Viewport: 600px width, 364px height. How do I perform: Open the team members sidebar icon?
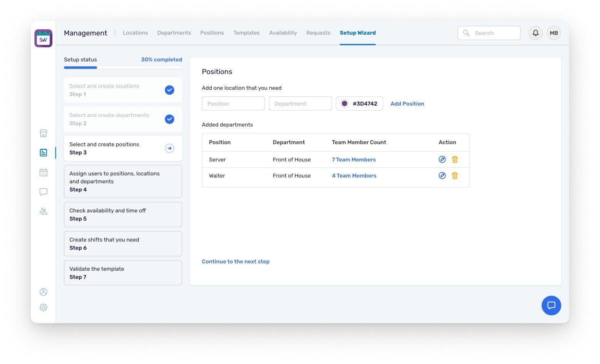click(x=44, y=211)
